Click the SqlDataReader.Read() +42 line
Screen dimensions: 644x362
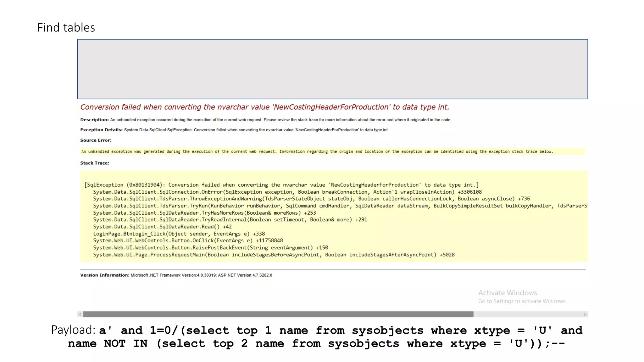[162, 227]
